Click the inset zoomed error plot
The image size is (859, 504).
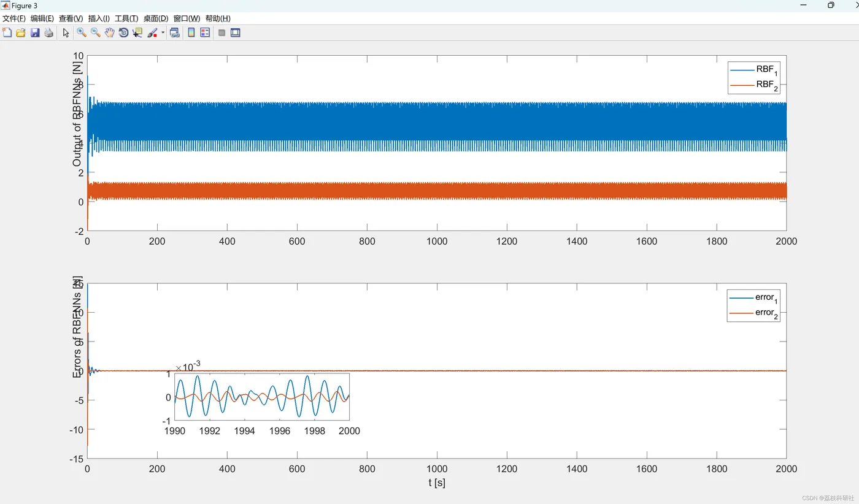point(262,397)
